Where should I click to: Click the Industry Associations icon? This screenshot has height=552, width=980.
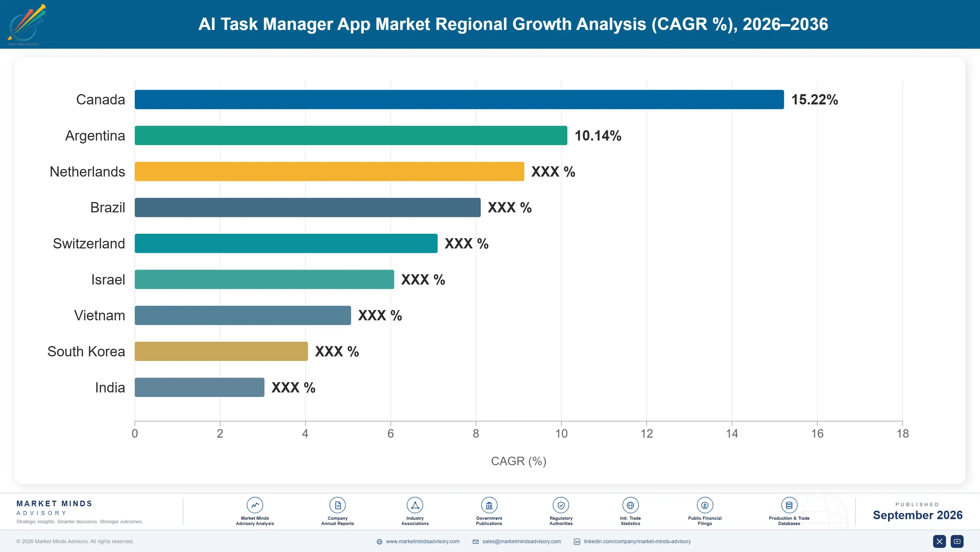[415, 505]
